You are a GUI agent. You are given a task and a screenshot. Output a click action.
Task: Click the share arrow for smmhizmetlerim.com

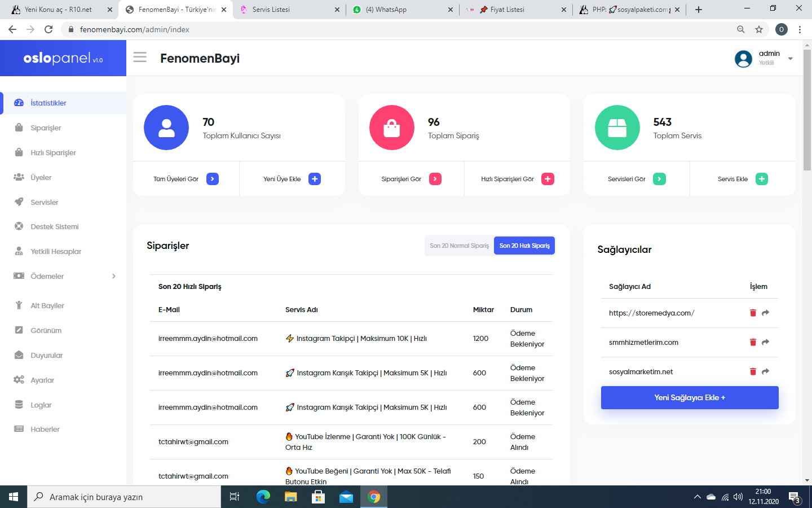(765, 342)
